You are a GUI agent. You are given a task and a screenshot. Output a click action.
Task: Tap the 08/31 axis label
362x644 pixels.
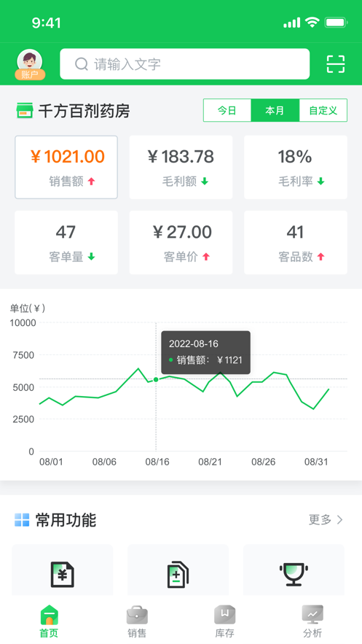click(x=316, y=462)
